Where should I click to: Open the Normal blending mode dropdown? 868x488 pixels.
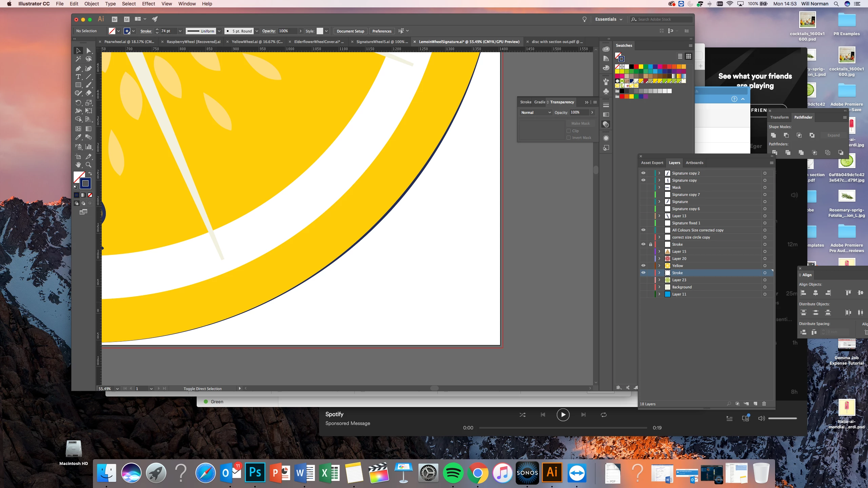coord(536,113)
